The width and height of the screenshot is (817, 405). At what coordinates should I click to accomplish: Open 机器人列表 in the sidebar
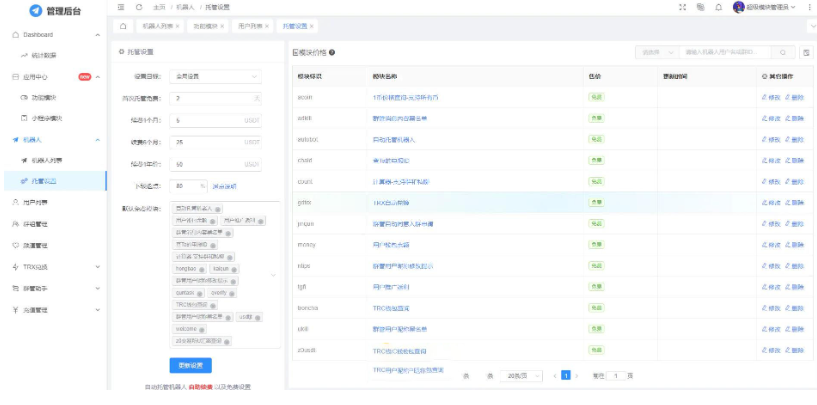pyautogui.click(x=54, y=160)
